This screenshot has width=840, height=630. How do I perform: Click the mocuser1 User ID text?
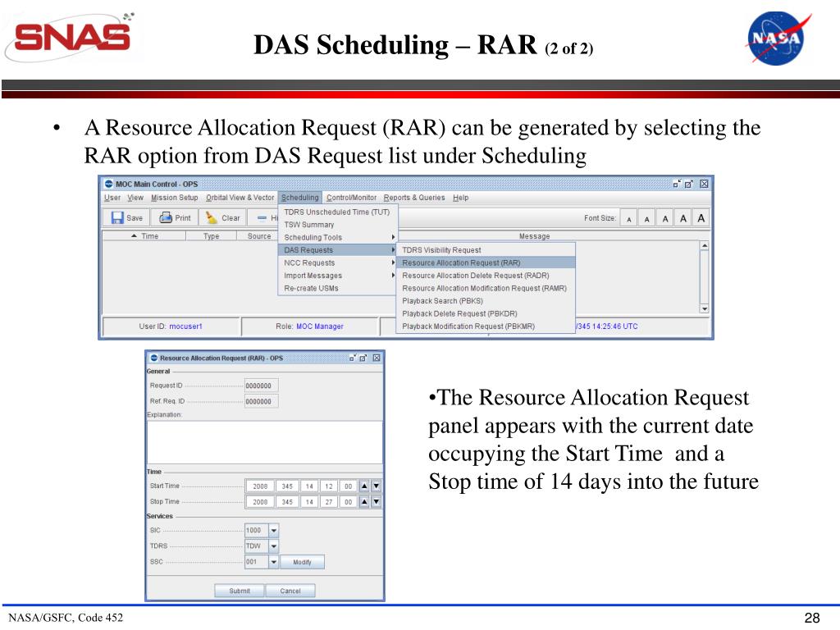pyautogui.click(x=185, y=326)
